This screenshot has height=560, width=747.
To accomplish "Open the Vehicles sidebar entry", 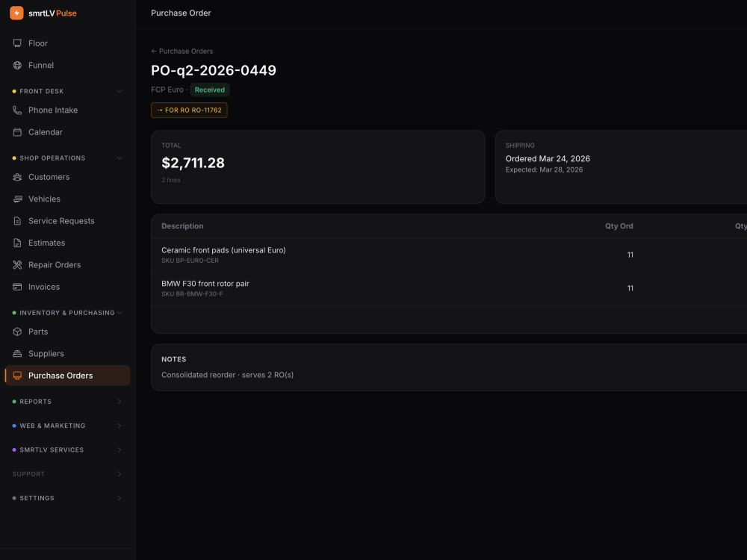I will (x=68, y=199).
